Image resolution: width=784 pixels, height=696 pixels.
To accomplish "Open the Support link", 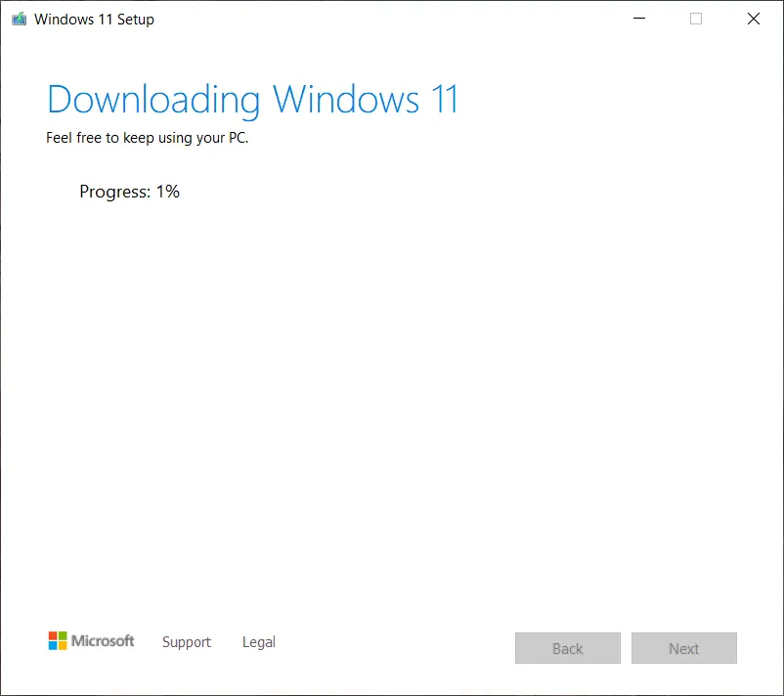I will click(x=186, y=642).
